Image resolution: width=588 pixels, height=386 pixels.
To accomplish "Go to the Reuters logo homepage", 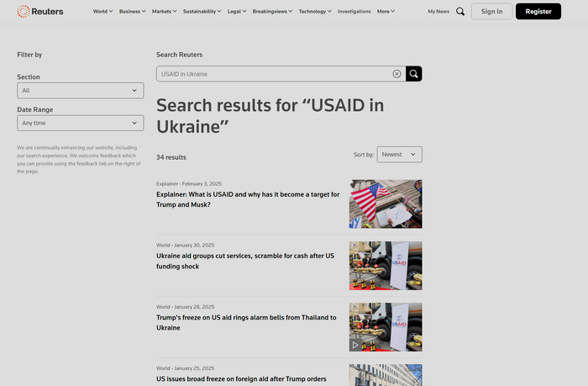I will 40,12.
